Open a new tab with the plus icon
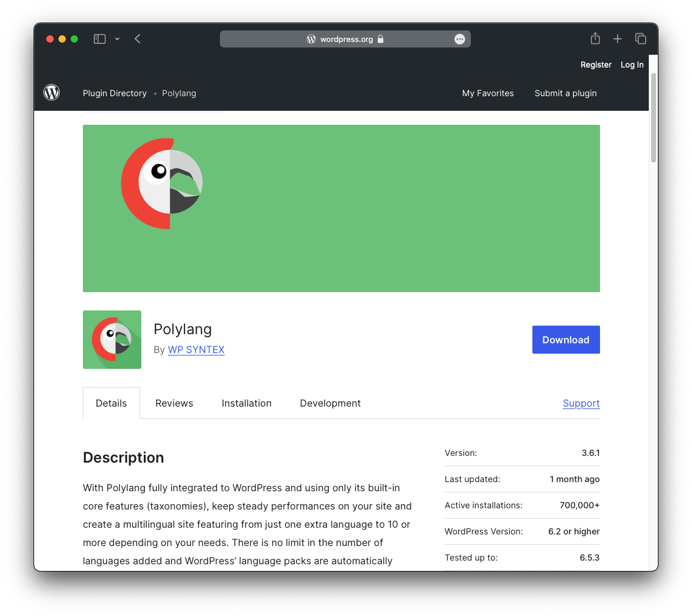 click(x=617, y=38)
